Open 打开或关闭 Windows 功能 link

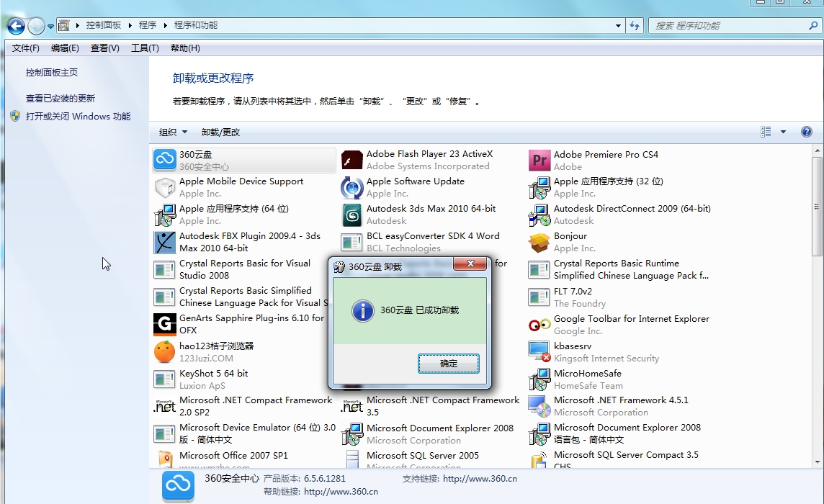coord(78,116)
